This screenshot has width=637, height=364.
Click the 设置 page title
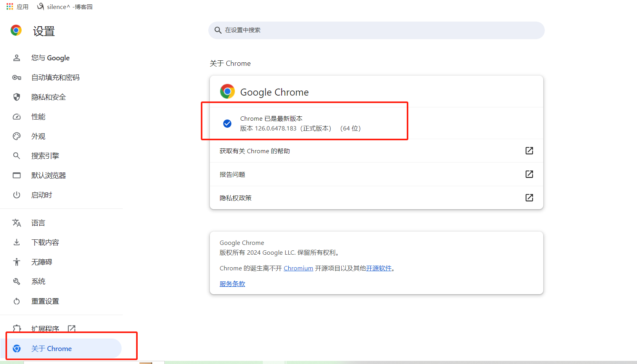click(44, 31)
